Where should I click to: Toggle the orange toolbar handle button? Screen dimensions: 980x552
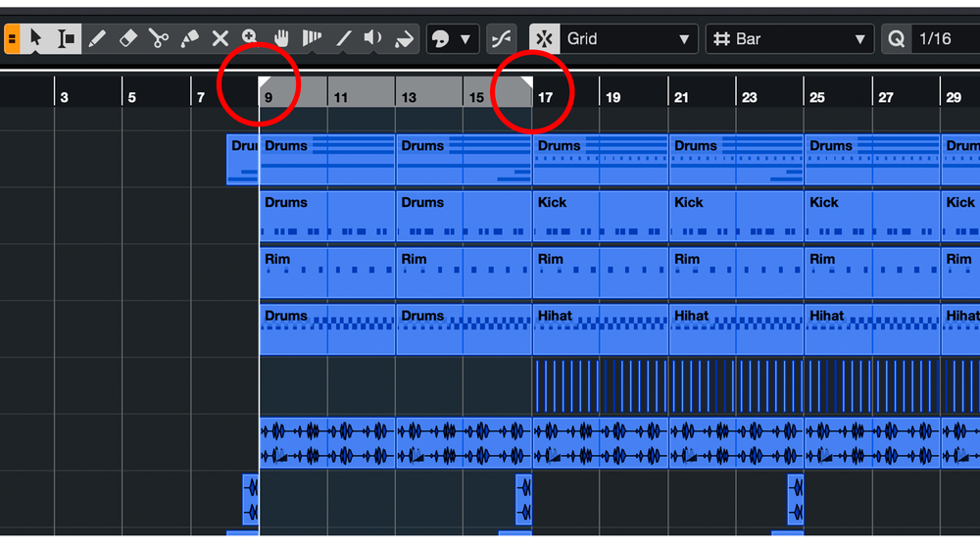coord(12,39)
